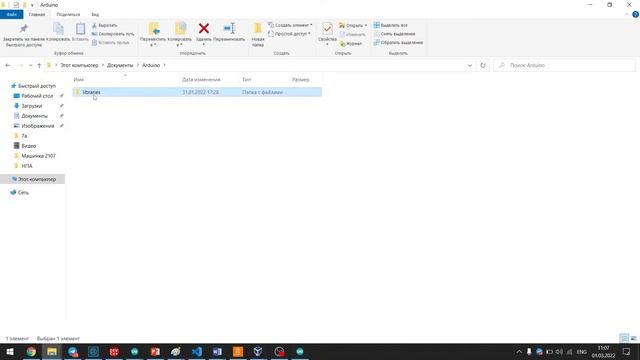Screen dimensions: 640x360
Task: Click Open (Открыть) in the ribbon
Action: (353, 25)
